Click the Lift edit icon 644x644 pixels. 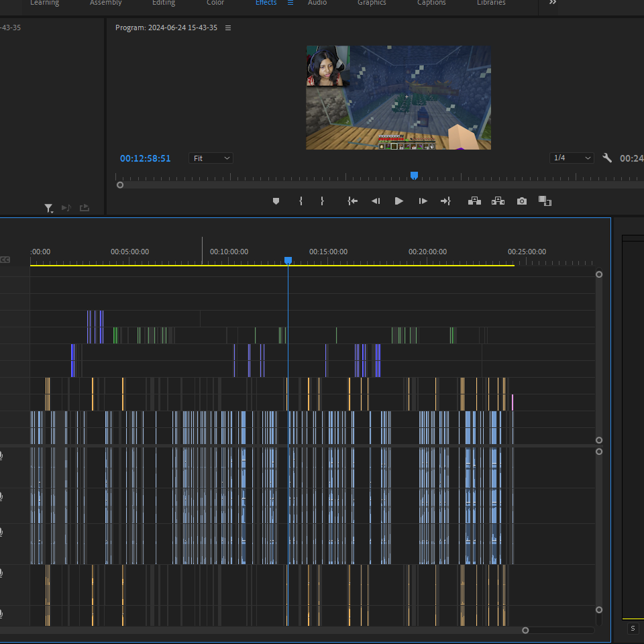[x=474, y=201]
